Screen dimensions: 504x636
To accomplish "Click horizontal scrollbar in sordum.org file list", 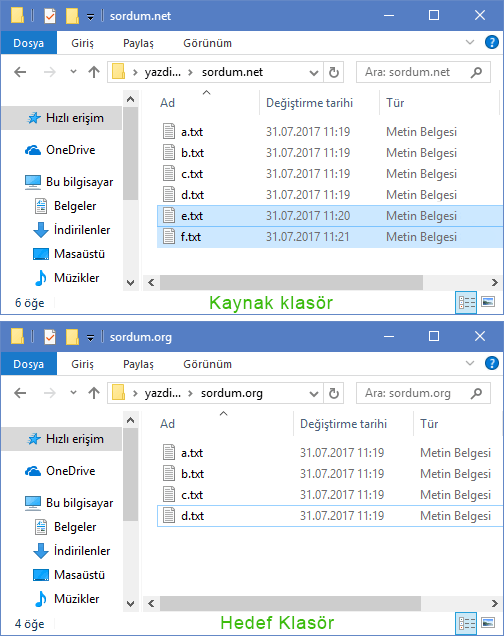I will [290, 604].
